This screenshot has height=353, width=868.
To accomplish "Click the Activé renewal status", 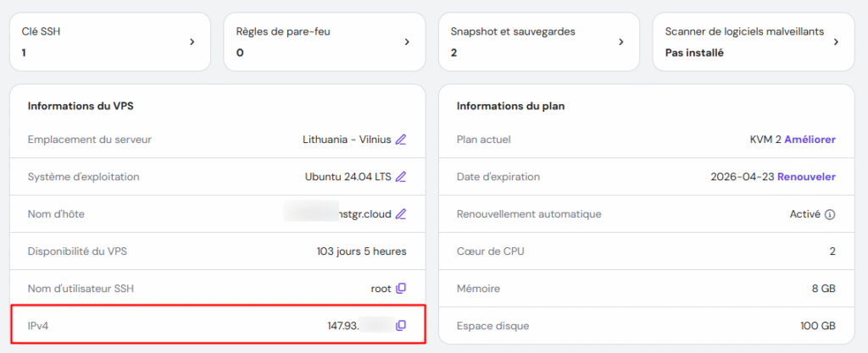I will click(804, 214).
